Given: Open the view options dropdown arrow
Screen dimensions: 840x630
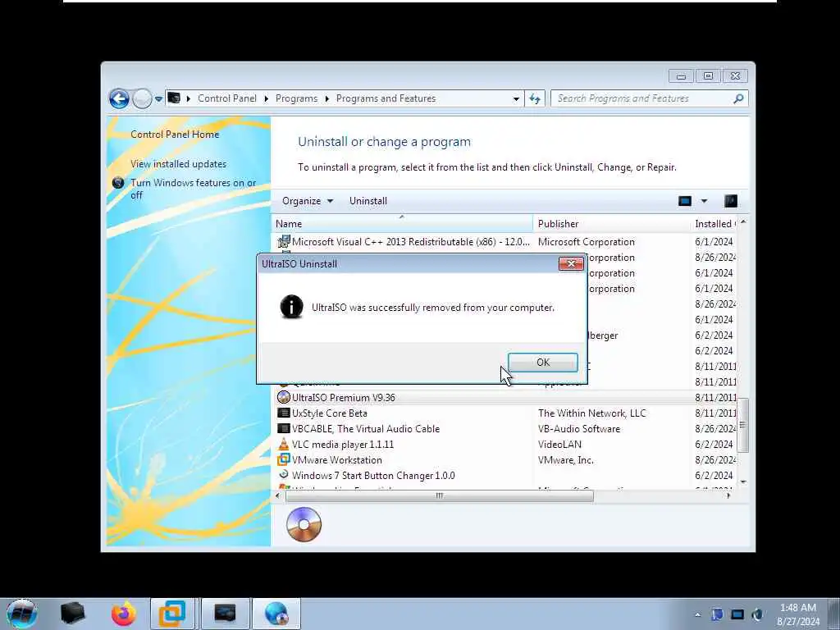Looking at the screenshot, I should point(704,201).
